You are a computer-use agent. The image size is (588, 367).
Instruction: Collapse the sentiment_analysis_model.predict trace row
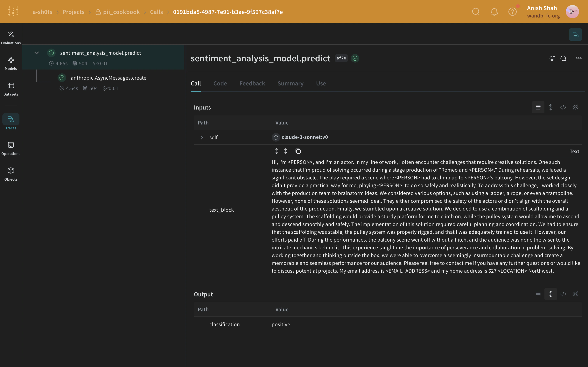(37, 53)
